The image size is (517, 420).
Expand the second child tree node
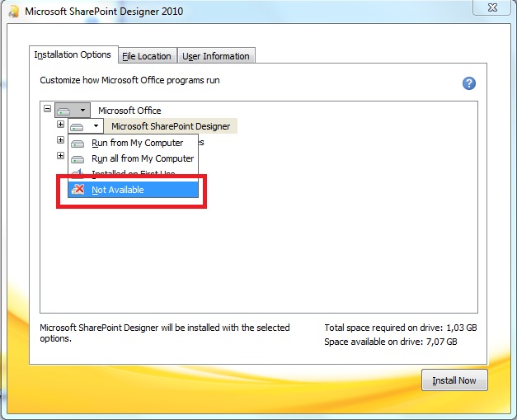[x=60, y=140]
